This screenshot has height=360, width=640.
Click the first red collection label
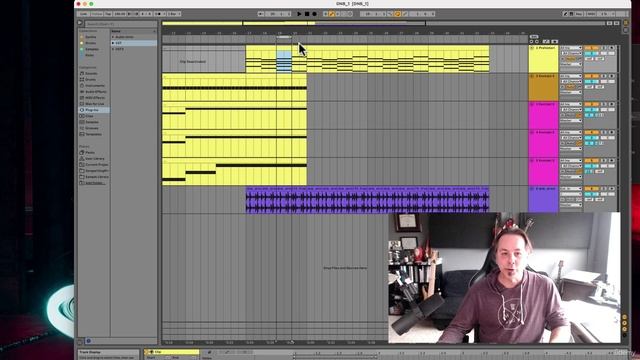click(x=90, y=37)
